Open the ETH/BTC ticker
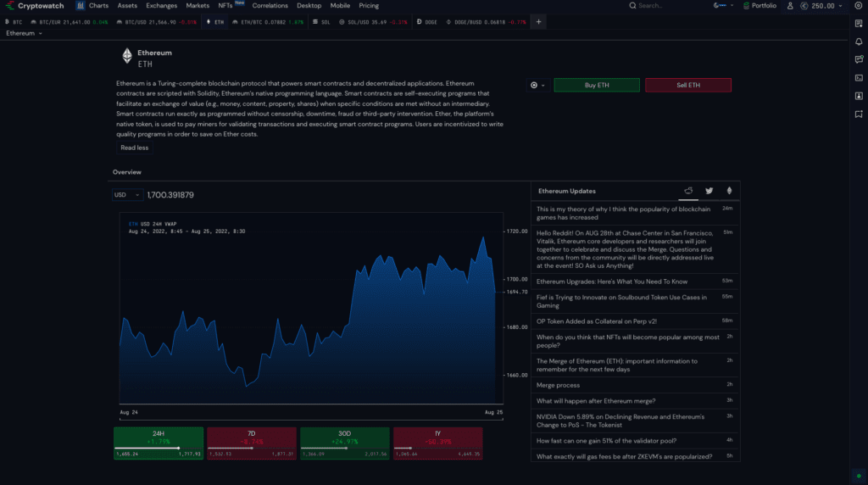The image size is (868, 485). 268,22
